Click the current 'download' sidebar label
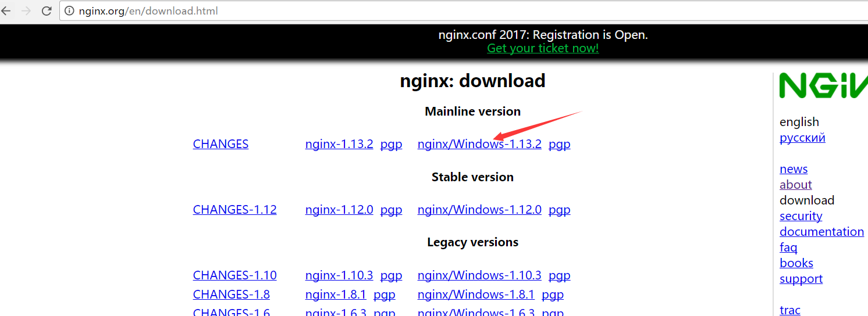The width and height of the screenshot is (868, 316). (x=807, y=200)
